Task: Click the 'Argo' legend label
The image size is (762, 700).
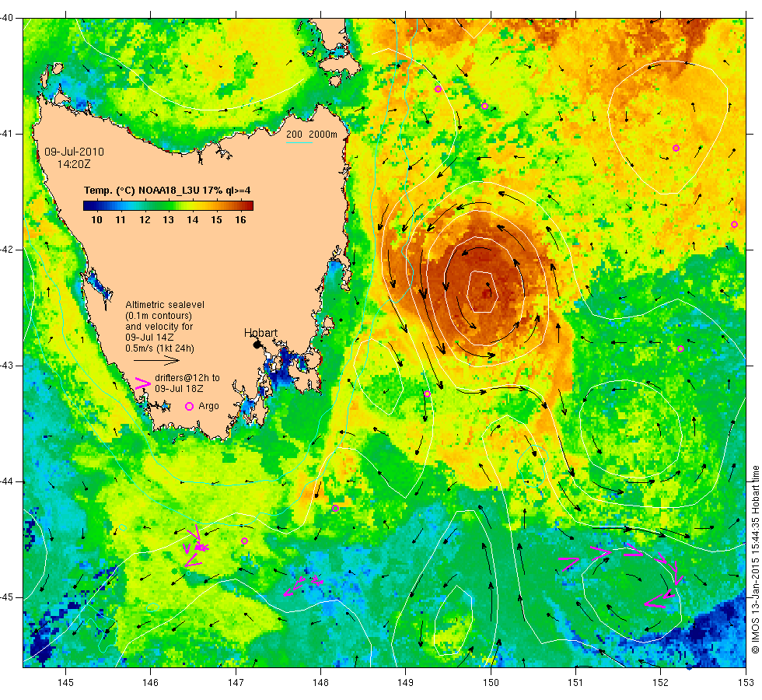Action: click(208, 406)
